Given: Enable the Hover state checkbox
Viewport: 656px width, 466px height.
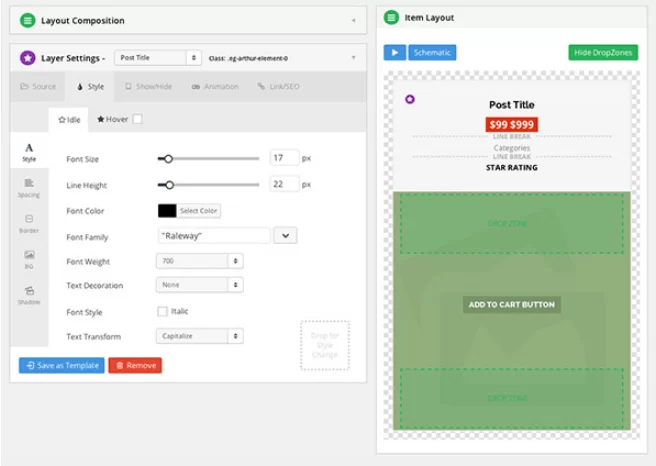Looking at the screenshot, I should [137, 119].
